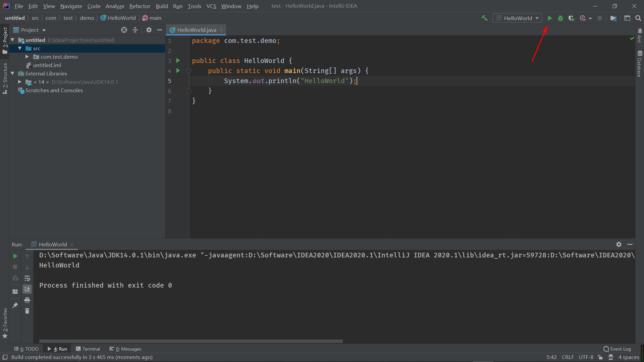Click the 4 spaces indent setting
Viewport: 644px width, 362px height.
coord(629,357)
